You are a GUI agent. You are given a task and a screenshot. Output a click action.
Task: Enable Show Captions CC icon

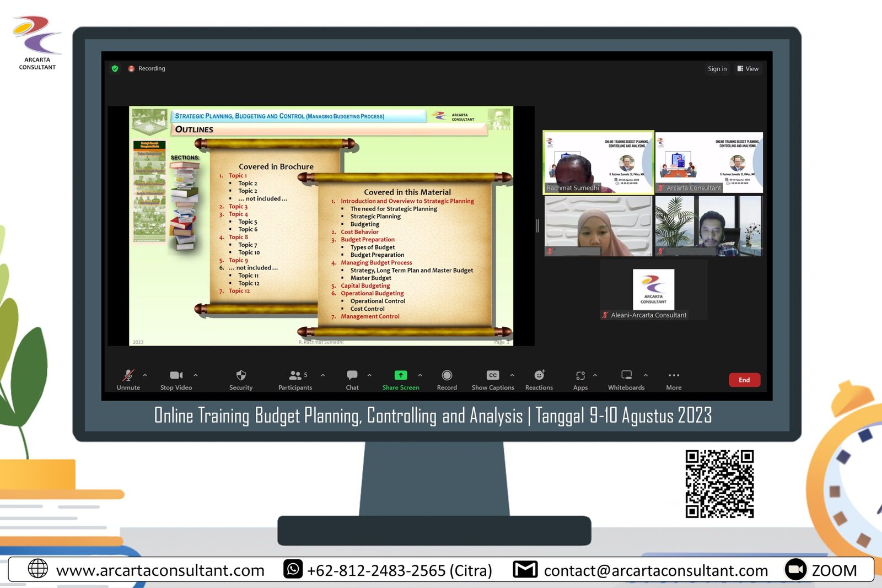coord(493,376)
